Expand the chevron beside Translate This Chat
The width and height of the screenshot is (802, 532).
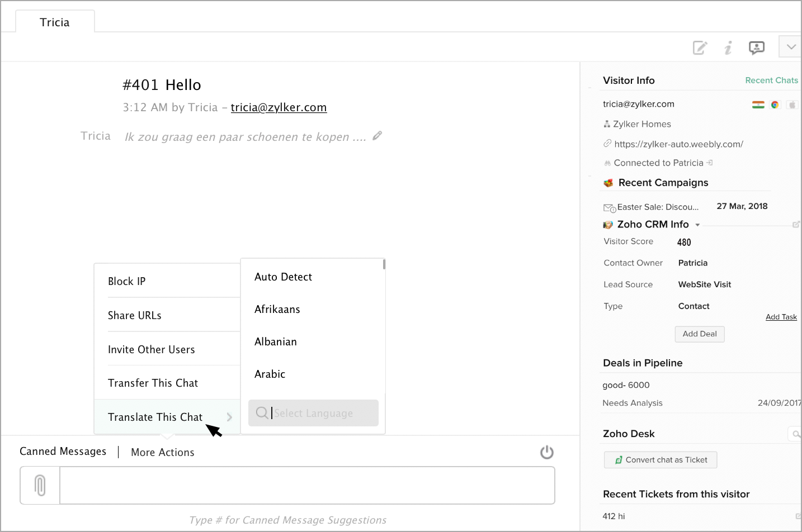[x=229, y=417]
